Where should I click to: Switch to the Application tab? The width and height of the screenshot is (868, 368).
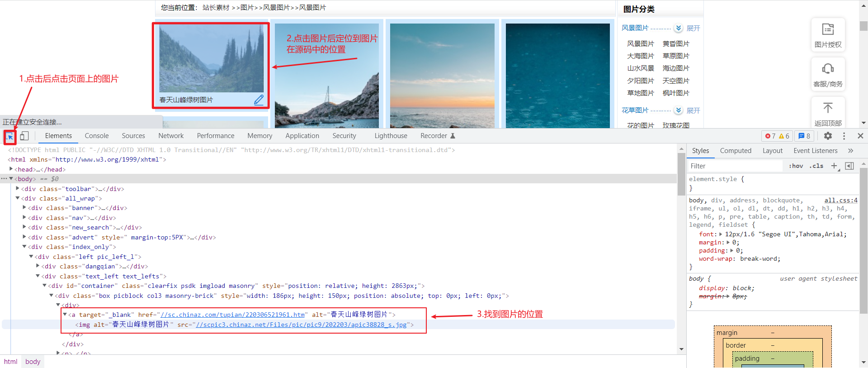302,136
